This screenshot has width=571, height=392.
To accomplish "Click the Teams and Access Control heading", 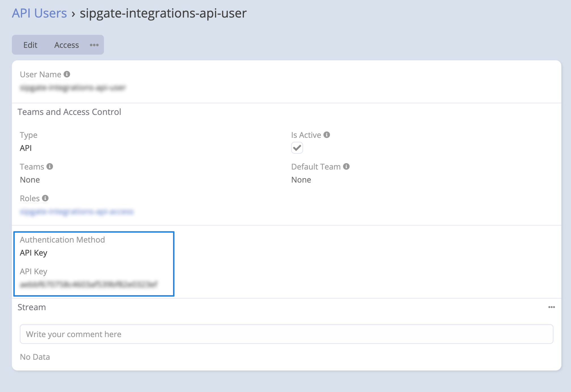I will click(x=69, y=112).
